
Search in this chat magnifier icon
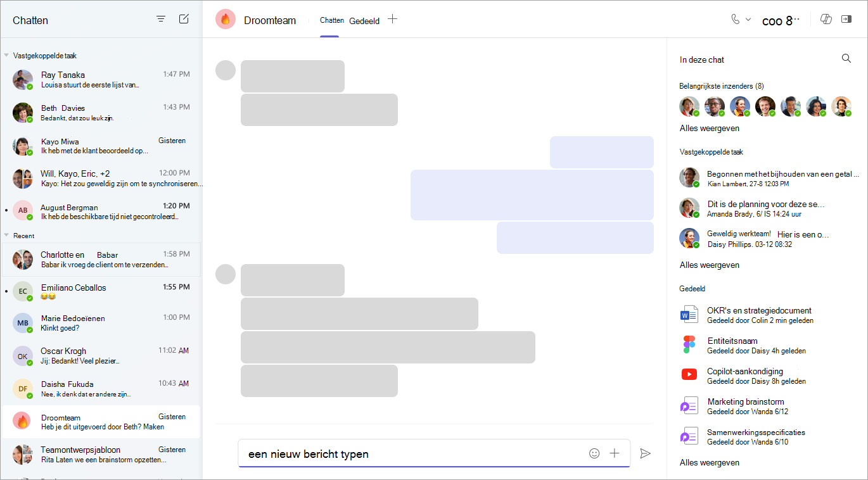coord(846,58)
